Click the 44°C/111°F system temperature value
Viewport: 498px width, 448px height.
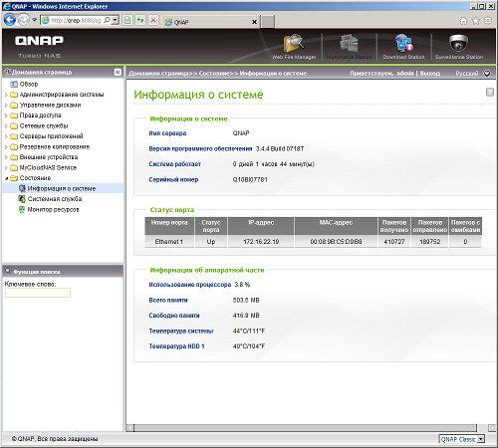249,331
